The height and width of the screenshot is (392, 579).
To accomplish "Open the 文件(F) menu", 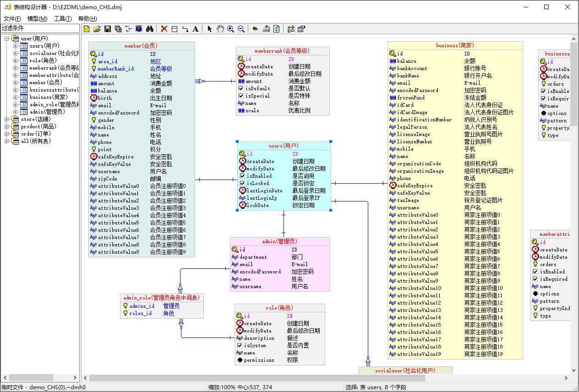I will click(12, 19).
